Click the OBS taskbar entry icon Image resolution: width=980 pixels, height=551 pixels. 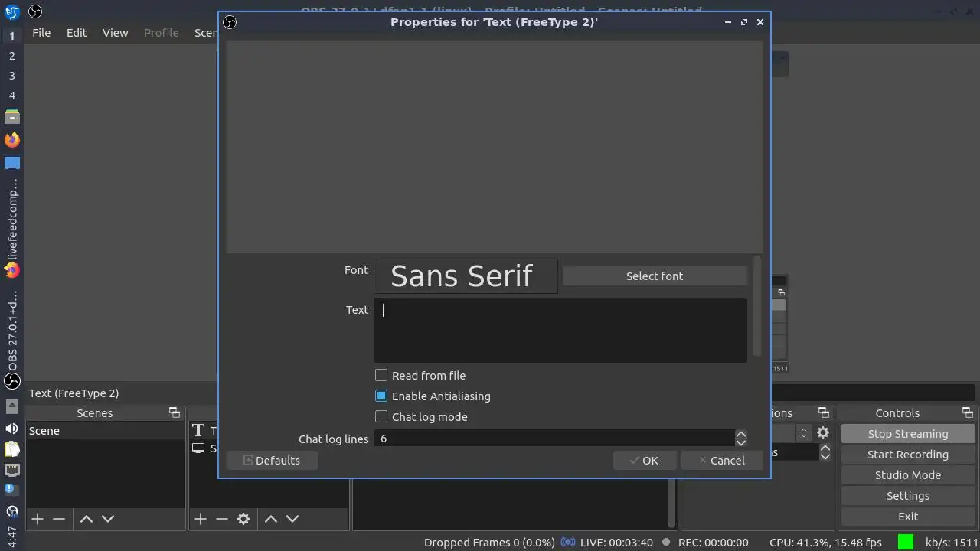pos(11,380)
